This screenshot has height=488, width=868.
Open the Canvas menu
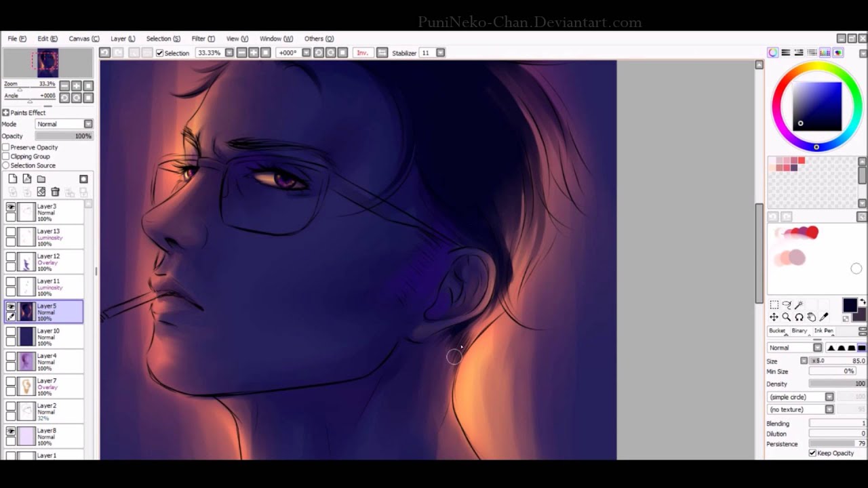coord(84,39)
